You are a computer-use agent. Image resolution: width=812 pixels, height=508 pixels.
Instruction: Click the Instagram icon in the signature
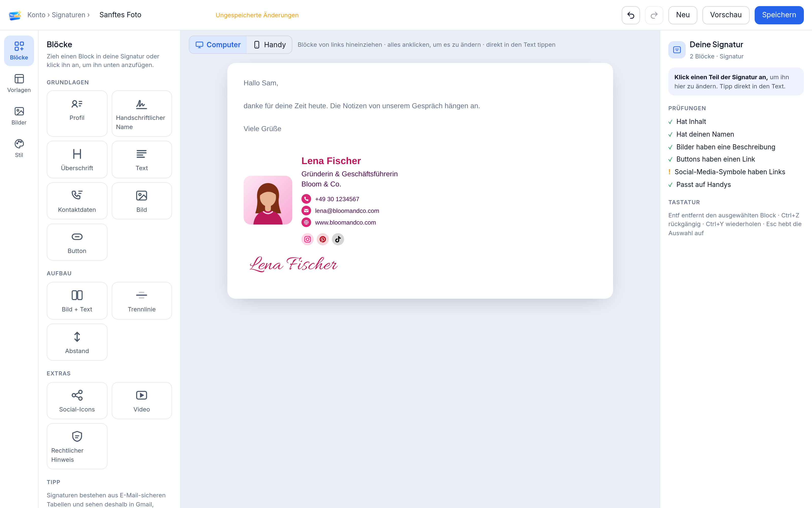(307, 239)
